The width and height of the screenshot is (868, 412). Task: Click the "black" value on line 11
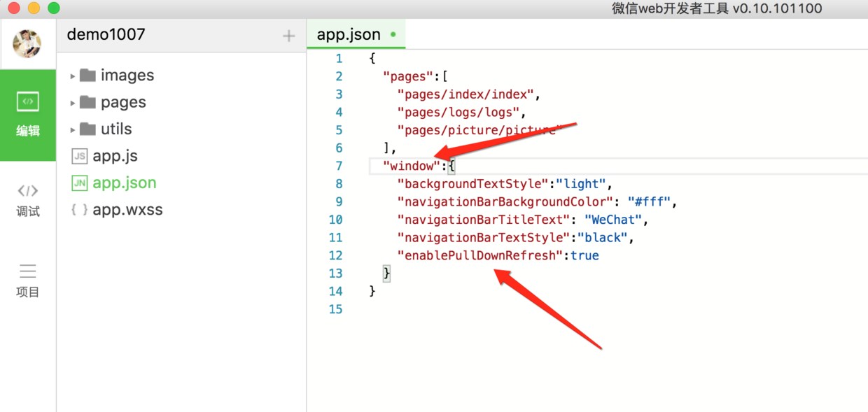tap(602, 238)
